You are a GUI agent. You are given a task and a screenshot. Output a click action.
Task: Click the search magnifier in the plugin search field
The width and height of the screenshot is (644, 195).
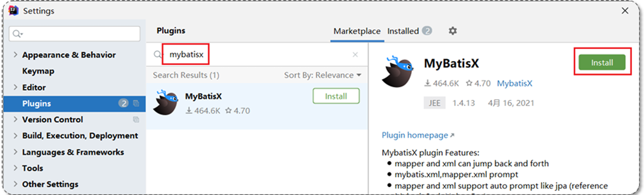coord(158,54)
